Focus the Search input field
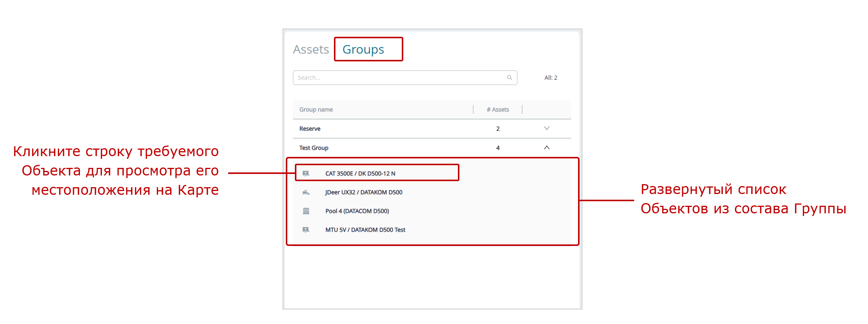The image size is (868, 324). pos(398,78)
